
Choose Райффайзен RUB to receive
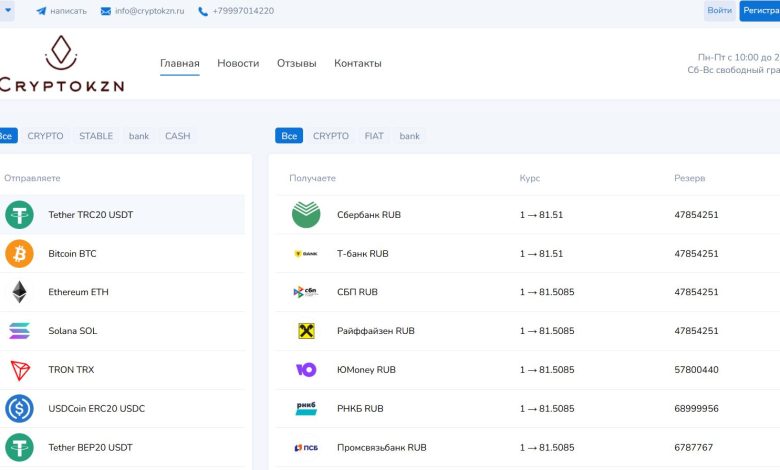pyautogui.click(x=528, y=331)
